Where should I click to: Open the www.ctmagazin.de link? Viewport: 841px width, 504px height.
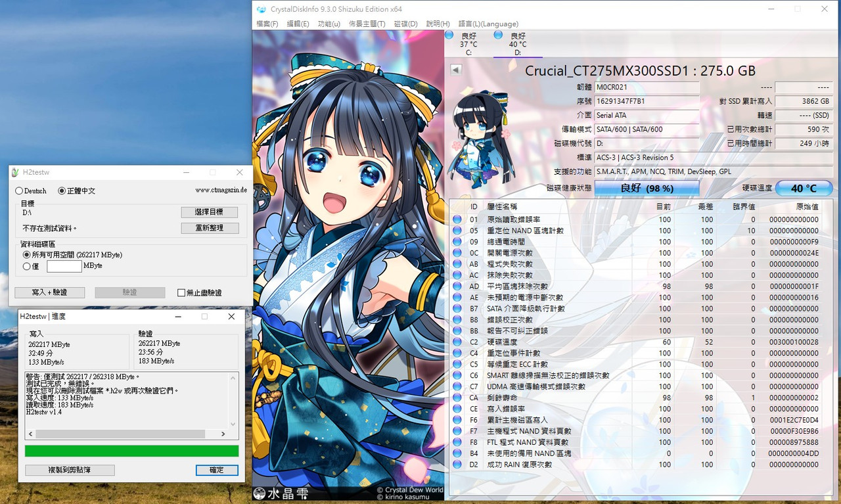(221, 191)
